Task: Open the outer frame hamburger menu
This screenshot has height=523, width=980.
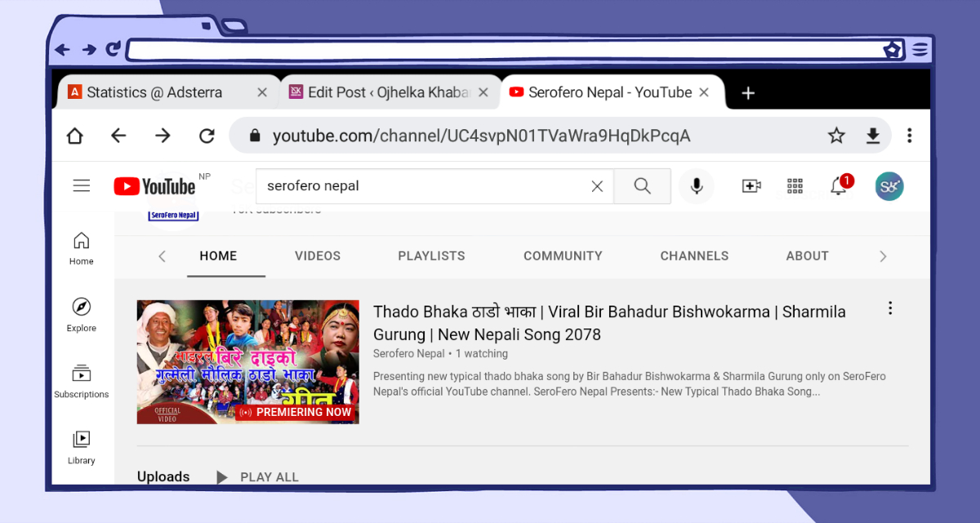Action: (920, 50)
